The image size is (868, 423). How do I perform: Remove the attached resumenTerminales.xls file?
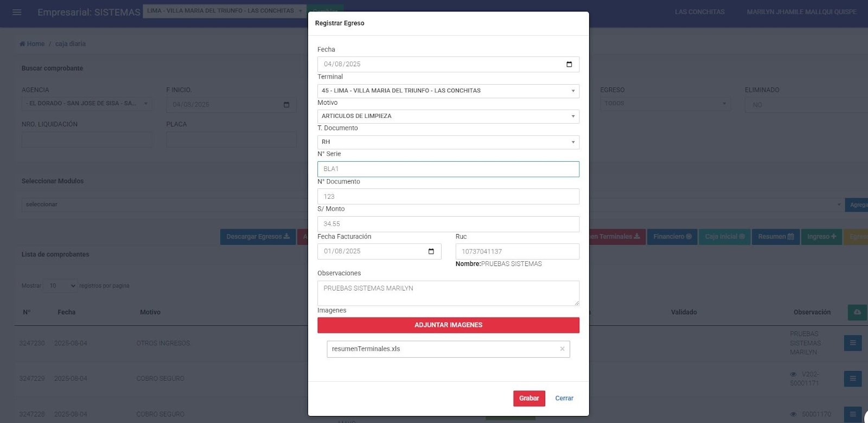tap(562, 349)
